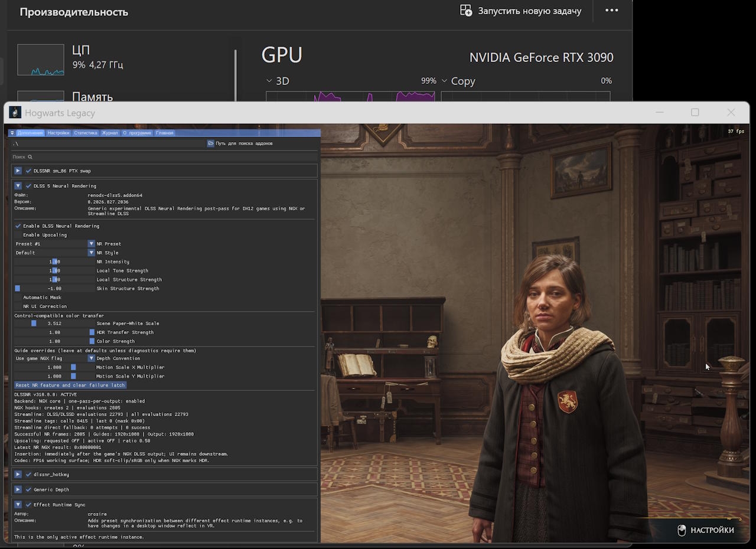Toggle the dlssnr_hotkey addon checkbox
This screenshot has height=549, width=756.
point(28,475)
